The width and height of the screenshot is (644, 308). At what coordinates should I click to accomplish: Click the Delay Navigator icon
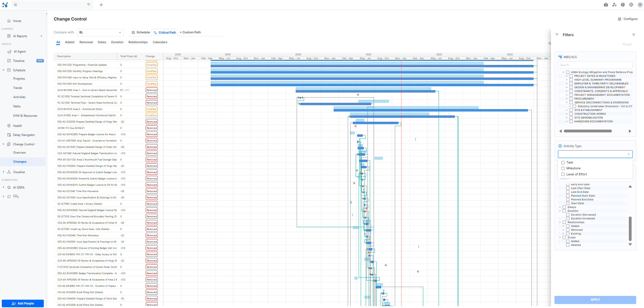pyautogui.click(x=9, y=135)
